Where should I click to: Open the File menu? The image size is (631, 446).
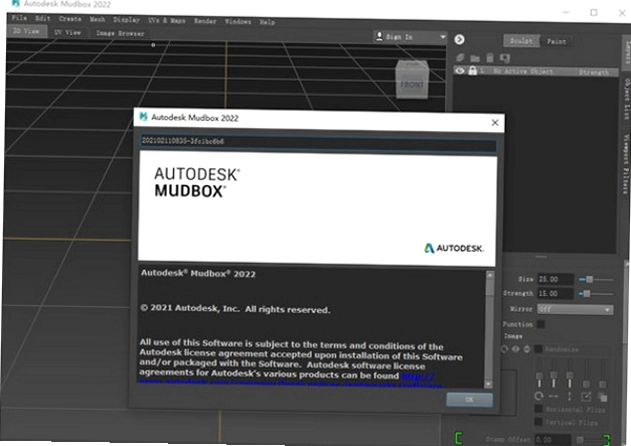[19, 18]
